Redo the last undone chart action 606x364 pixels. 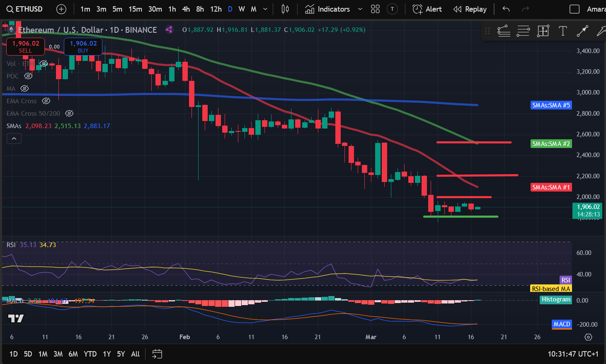tap(525, 9)
